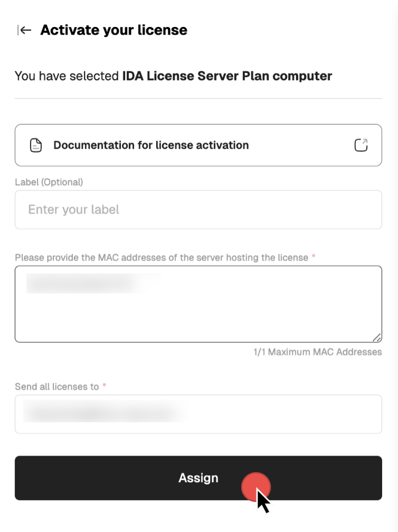Click the blurred MAC address entry
The image size is (398, 532).
coord(88,283)
